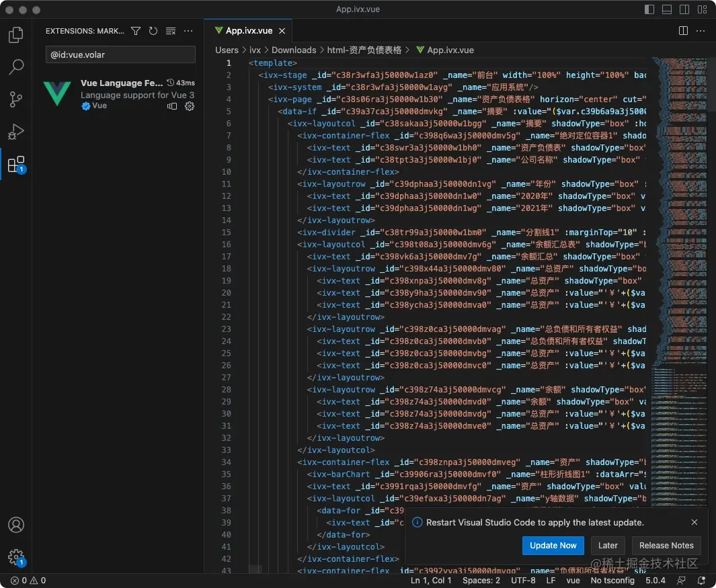Open the Source Control view

tap(16, 99)
